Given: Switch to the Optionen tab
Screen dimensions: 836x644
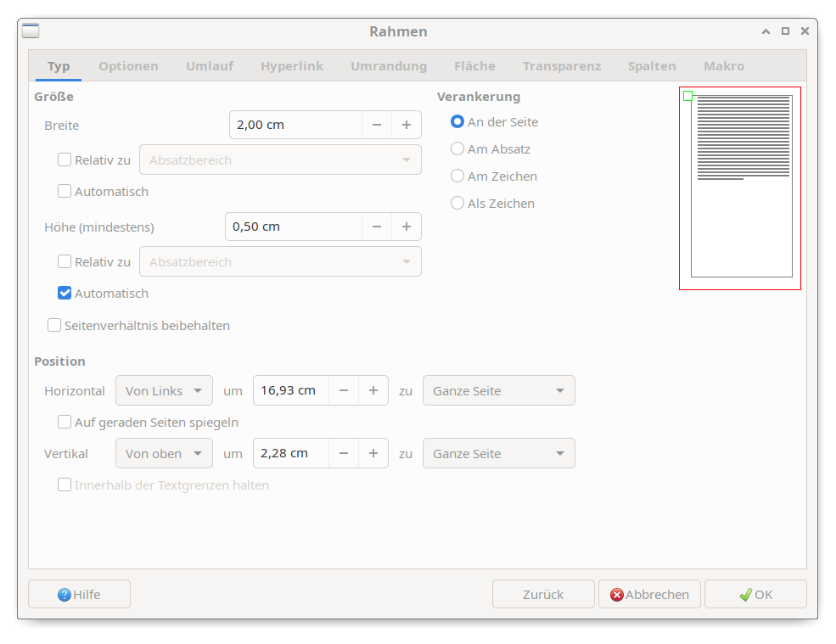Looking at the screenshot, I should click(x=128, y=66).
